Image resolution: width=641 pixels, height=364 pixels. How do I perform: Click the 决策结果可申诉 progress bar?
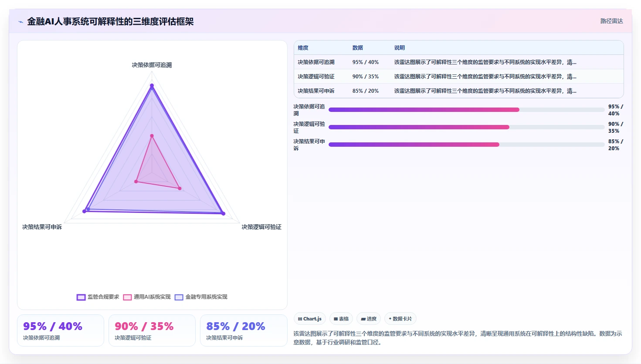467,145
